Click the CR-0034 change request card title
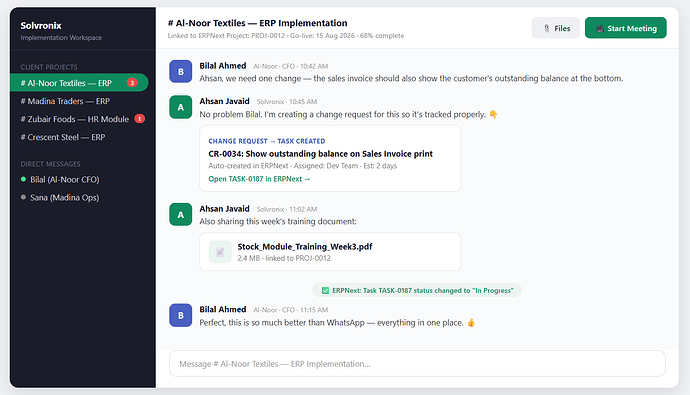690x395 pixels. 320,154
